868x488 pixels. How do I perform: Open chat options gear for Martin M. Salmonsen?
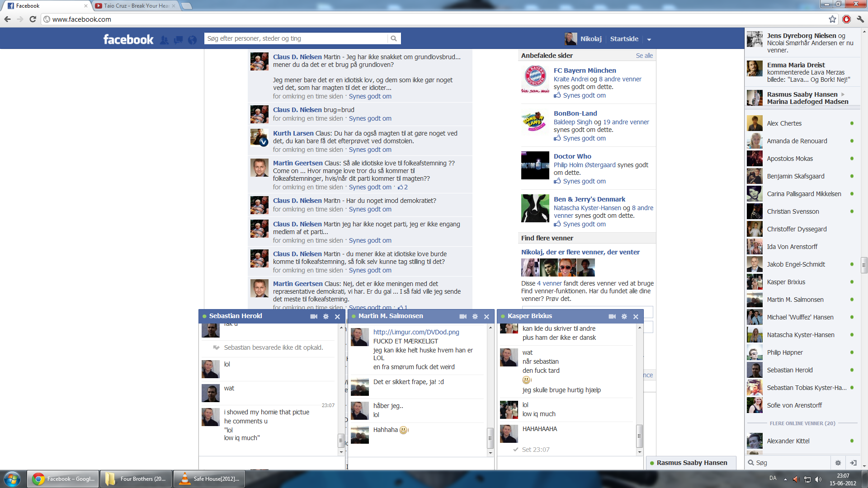[475, 316]
